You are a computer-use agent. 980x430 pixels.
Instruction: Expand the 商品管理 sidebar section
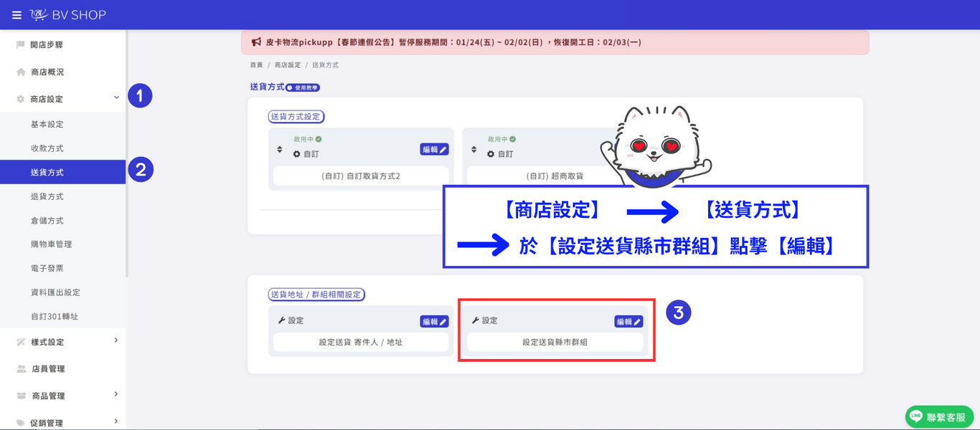click(116, 394)
